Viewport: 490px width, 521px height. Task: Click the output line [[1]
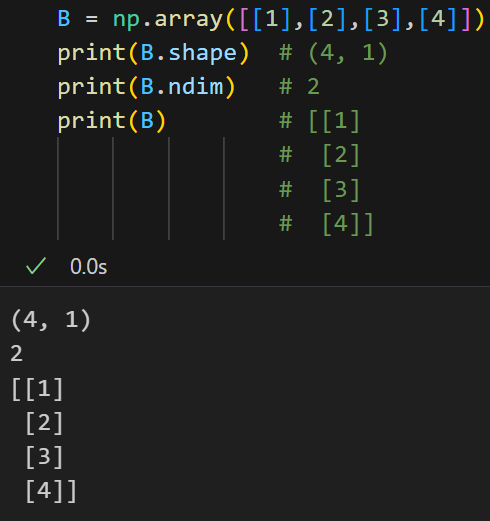point(37,389)
